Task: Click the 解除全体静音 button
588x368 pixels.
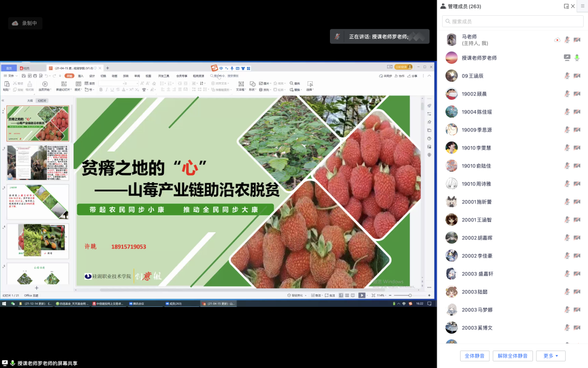Action: tap(512, 356)
